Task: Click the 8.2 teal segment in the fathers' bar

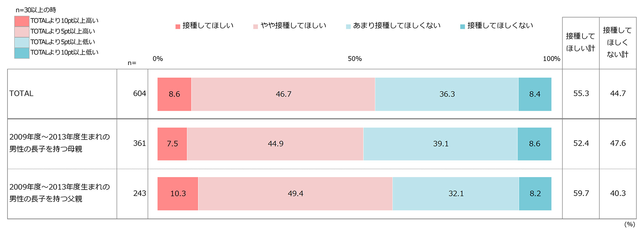Action: point(535,194)
